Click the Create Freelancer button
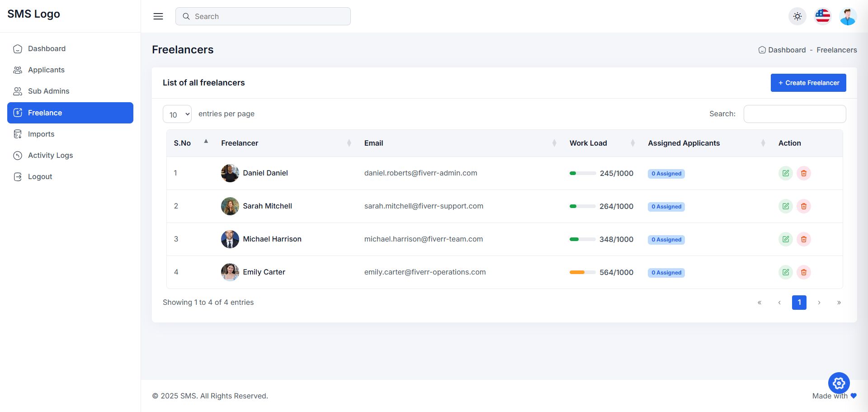The height and width of the screenshot is (412, 868). [x=808, y=83]
